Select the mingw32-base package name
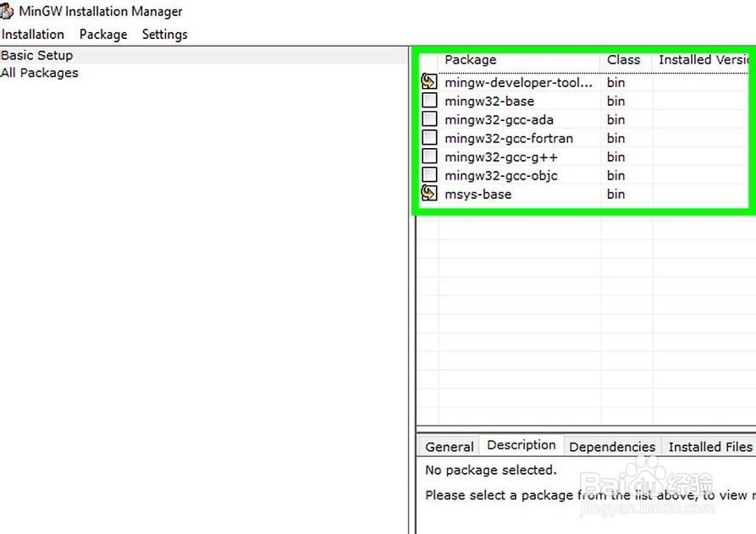Image resolution: width=756 pixels, height=534 pixels. pos(489,102)
